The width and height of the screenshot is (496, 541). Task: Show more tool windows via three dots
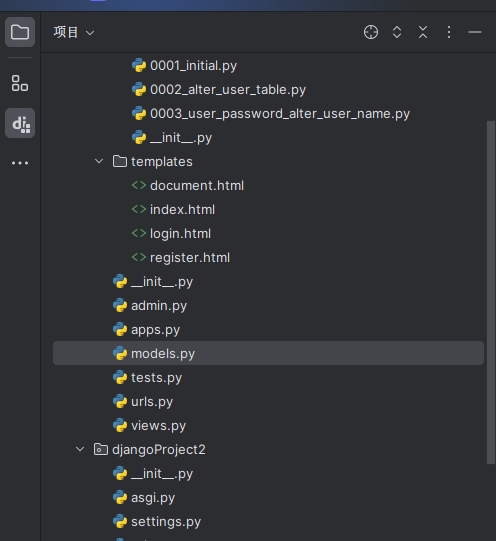20,163
